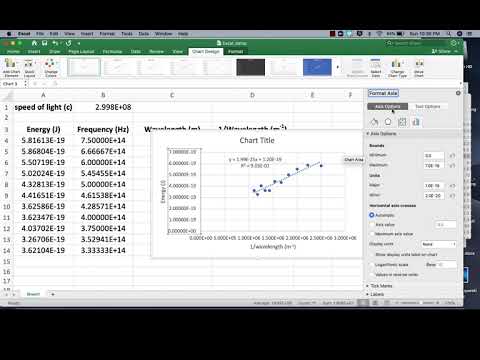Click the Save icon in title bar
The width and height of the screenshot is (480, 360).
44,43
